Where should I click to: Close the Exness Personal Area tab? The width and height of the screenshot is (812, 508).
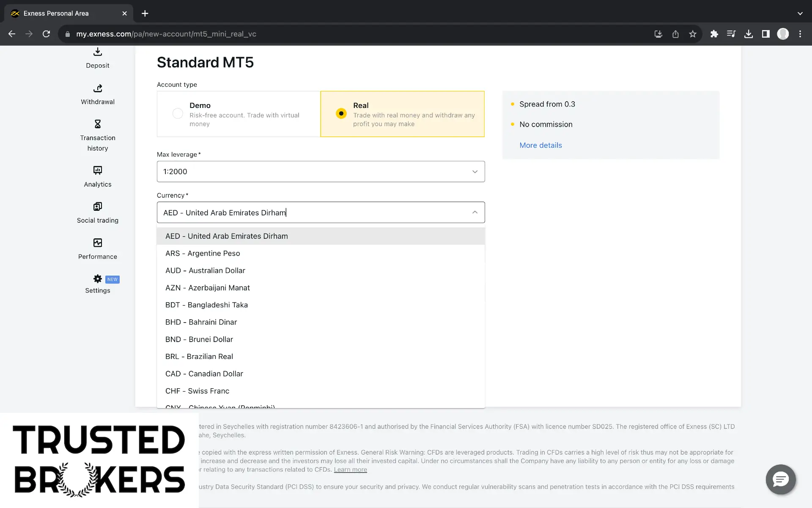click(x=124, y=14)
